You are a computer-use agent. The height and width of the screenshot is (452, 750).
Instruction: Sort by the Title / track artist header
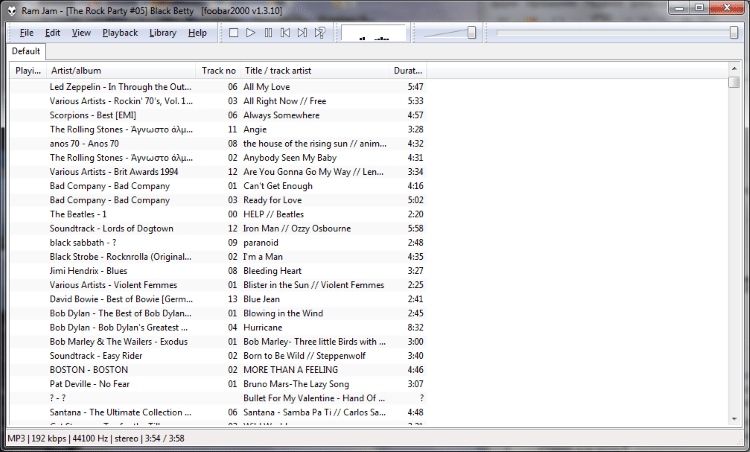tap(315, 71)
